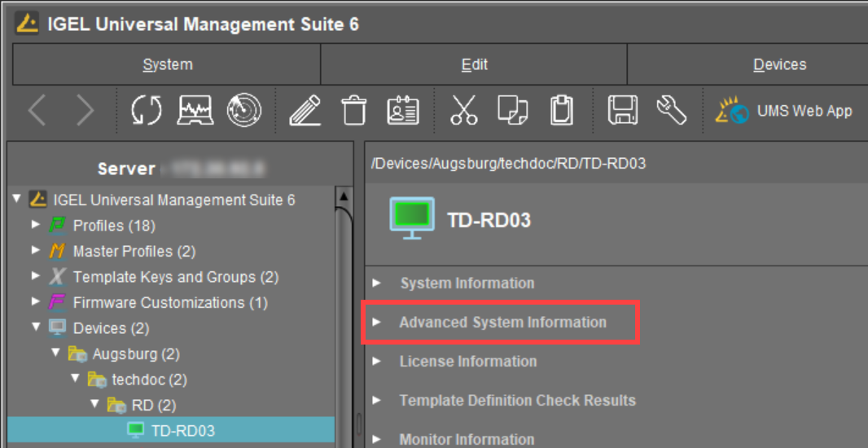This screenshot has height=448, width=868.
Task: Click the Copy icon in the toolbar
Action: pyautogui.click(x=513, y=111)
